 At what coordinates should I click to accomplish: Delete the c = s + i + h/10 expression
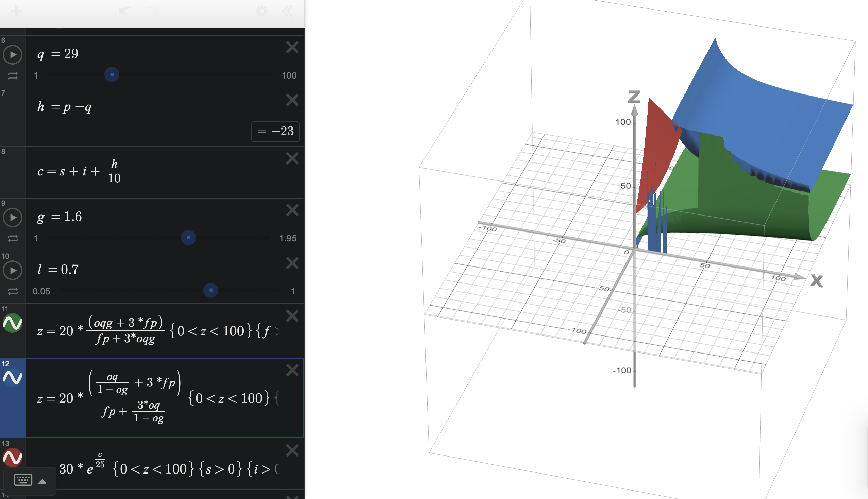tap(292, 158)
